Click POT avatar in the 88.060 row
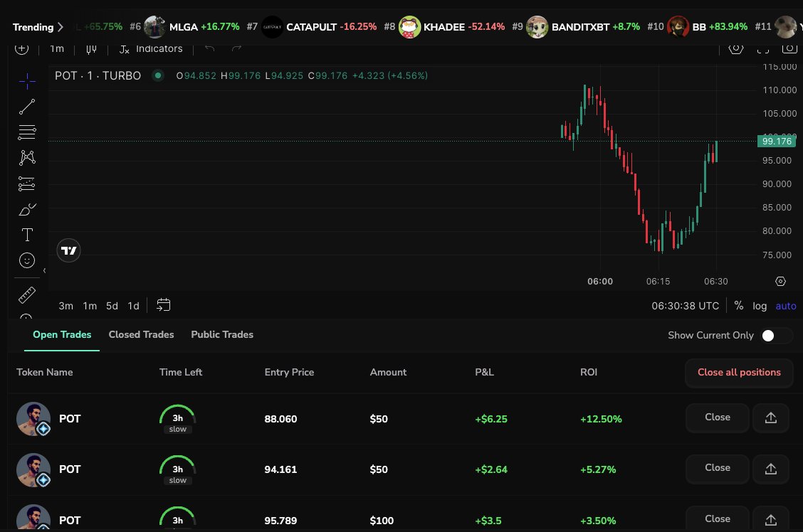This screenshot has height=532, width=803. click(x=33, y=419)
